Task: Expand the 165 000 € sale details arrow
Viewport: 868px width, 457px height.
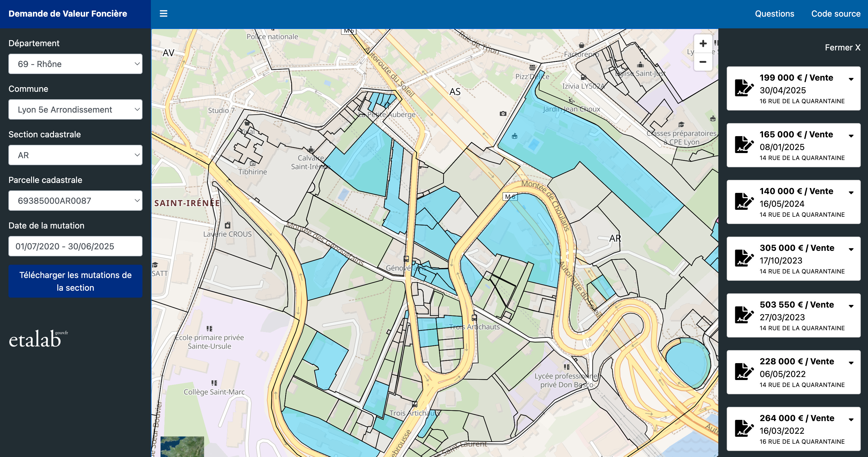Action: (x=851, y=136)
